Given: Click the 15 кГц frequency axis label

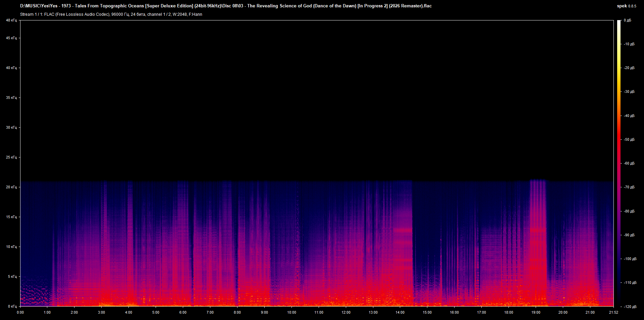Looking at the screenshot, I should tap(11, 217).
